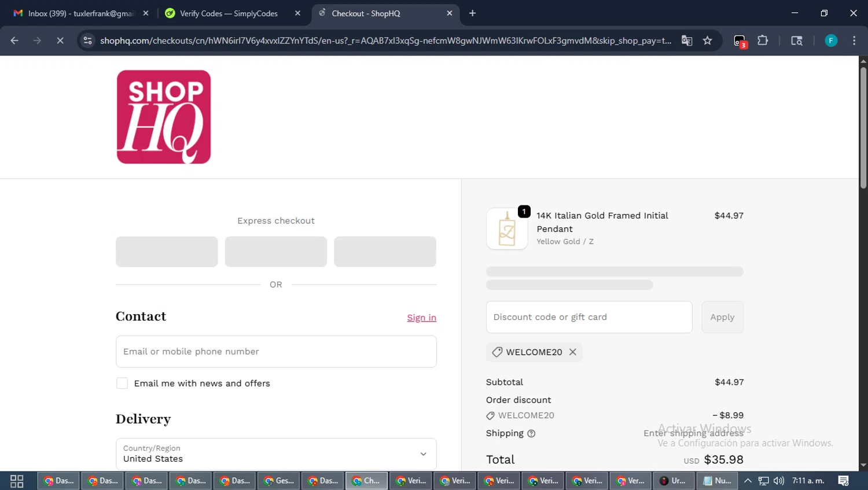Click the discount amount –$8.99
Viewport: 868px width, 490px height.
tap(728, 415)
